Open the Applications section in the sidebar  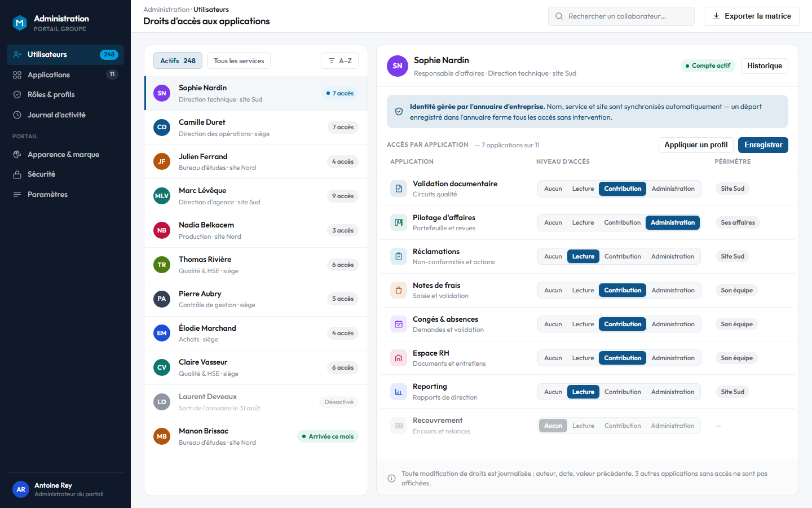tap(65, 75)
